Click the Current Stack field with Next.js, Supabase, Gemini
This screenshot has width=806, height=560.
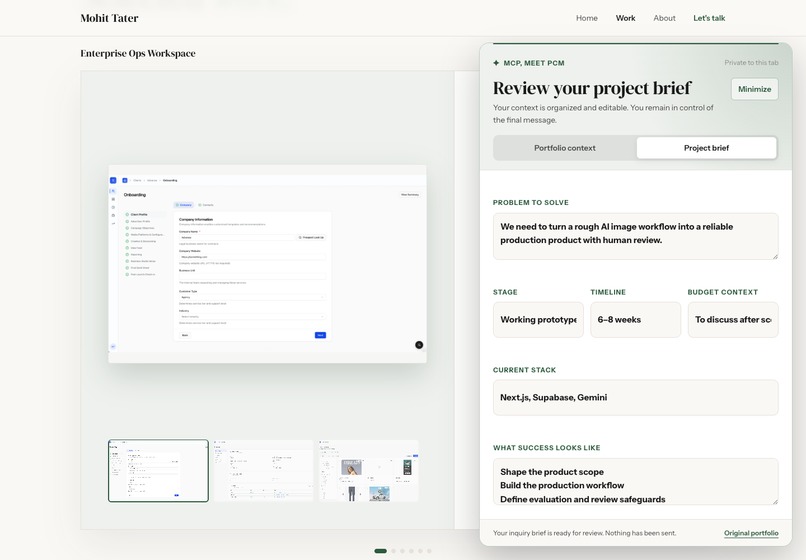coord(635,398)
